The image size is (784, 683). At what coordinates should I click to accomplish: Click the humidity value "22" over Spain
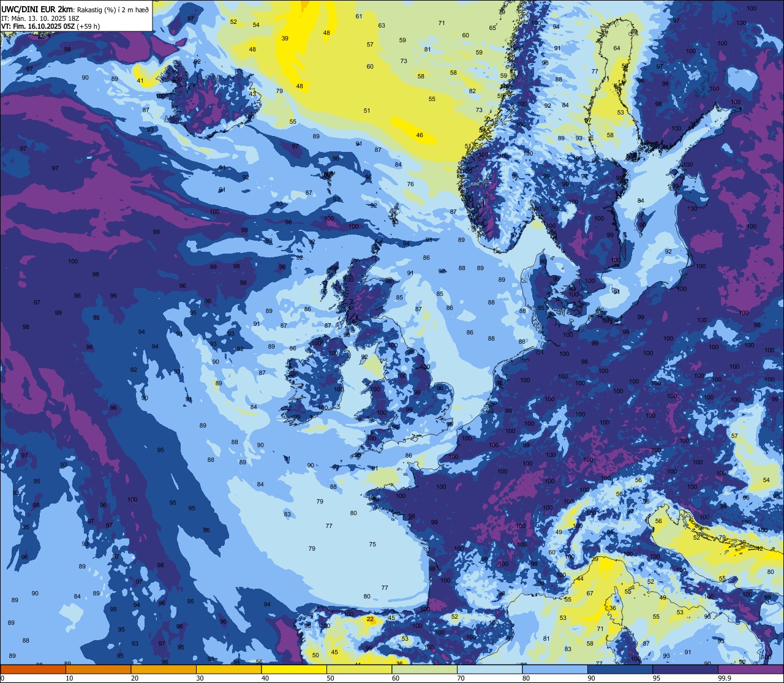tap(370, 619)
